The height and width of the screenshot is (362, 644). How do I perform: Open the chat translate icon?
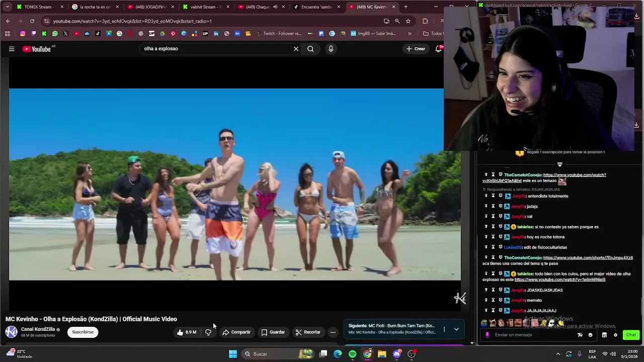(580, 335)
